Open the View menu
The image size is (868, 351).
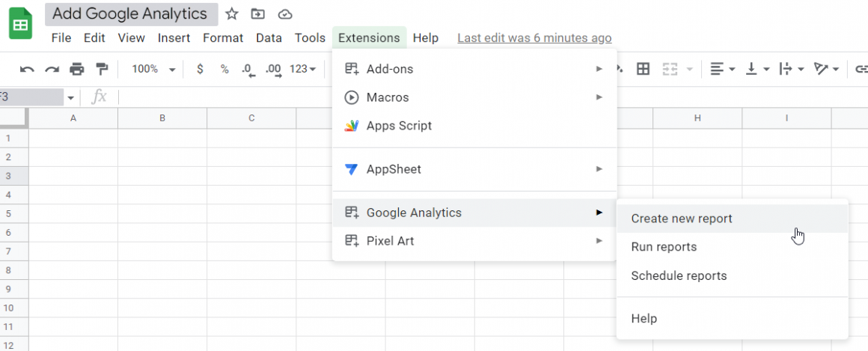point(132,38)
